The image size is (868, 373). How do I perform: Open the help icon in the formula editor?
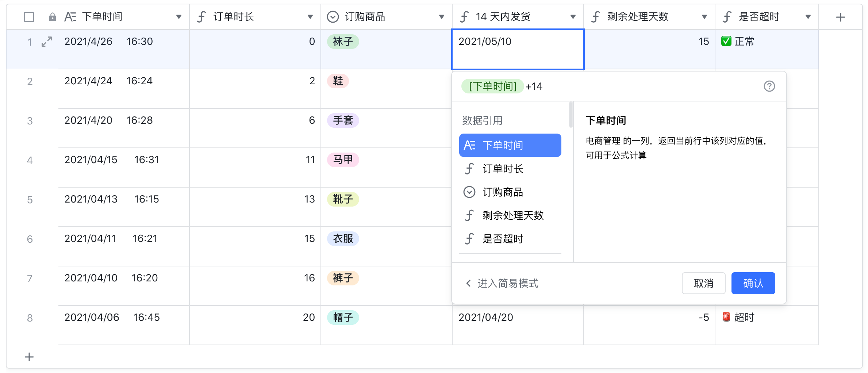pos(769,86)
